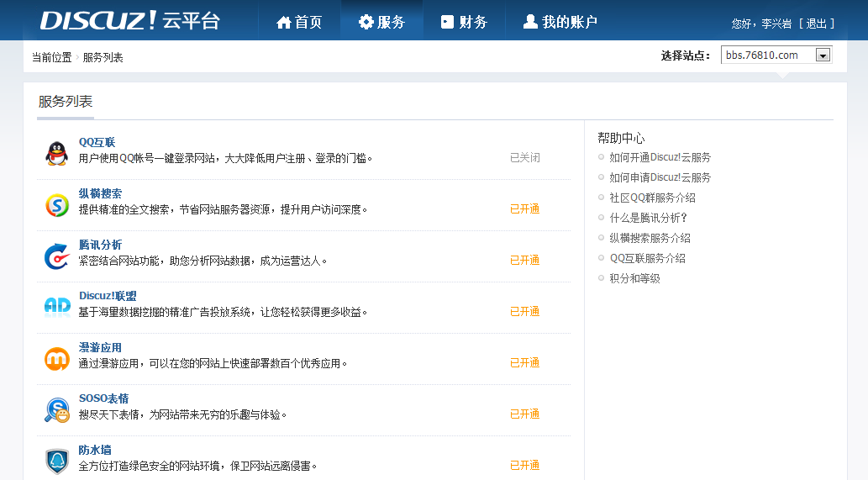This screenshot has width=868, height=480.
Task: Click 已关闭 status for QQ互联
Action: [x=525, y=158]
